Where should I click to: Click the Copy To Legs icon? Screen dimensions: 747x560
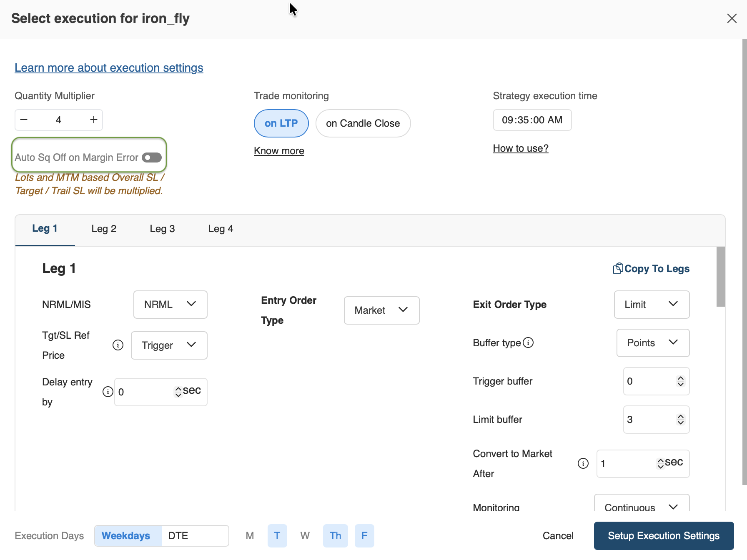click(x=617, y=269)
